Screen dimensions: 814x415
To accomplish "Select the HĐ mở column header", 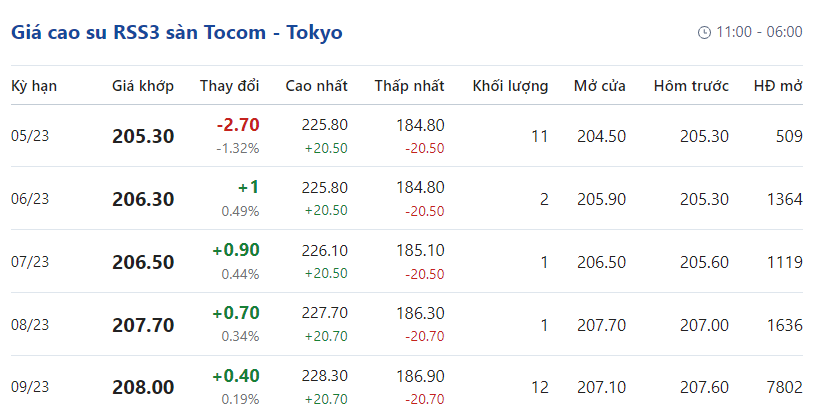I will pyautogui.click(x=778, y=86).
